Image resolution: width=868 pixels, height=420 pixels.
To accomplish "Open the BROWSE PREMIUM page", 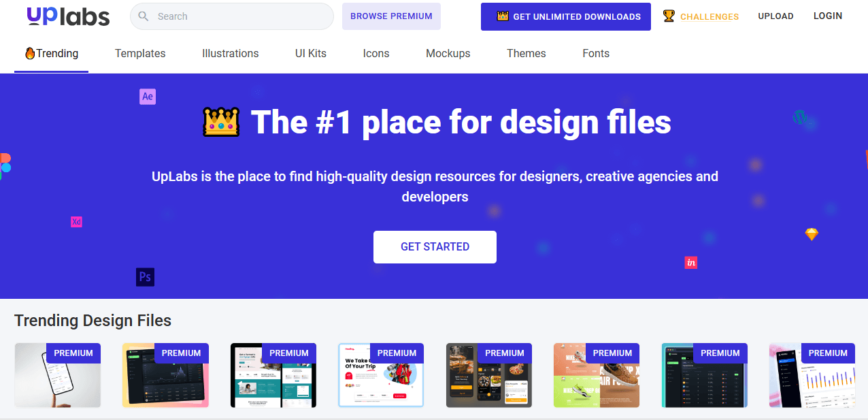I will click(391, 16).
